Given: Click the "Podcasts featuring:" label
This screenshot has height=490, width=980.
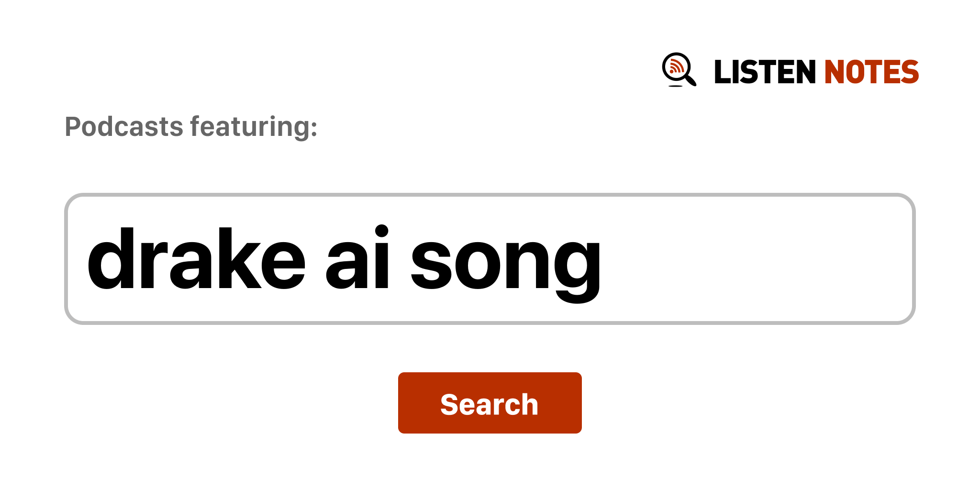Looking at the screenshot, I should click(x=191, y=127).
